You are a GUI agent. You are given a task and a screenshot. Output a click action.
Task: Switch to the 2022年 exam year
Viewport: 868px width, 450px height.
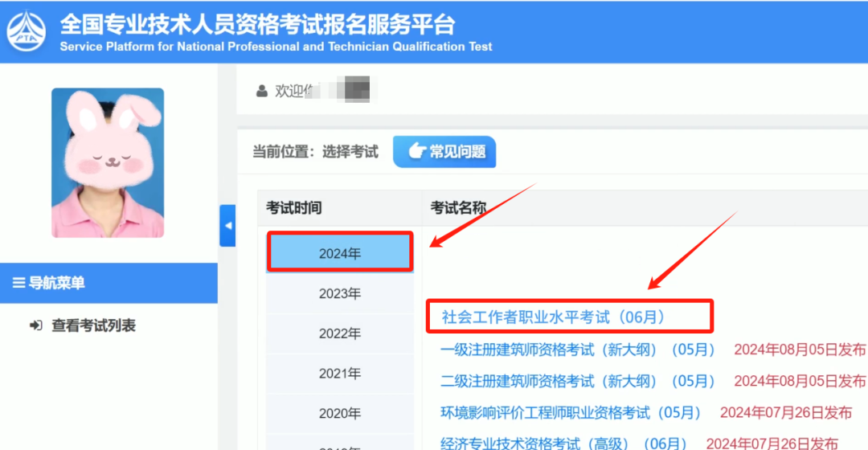[x=340, y=333]
